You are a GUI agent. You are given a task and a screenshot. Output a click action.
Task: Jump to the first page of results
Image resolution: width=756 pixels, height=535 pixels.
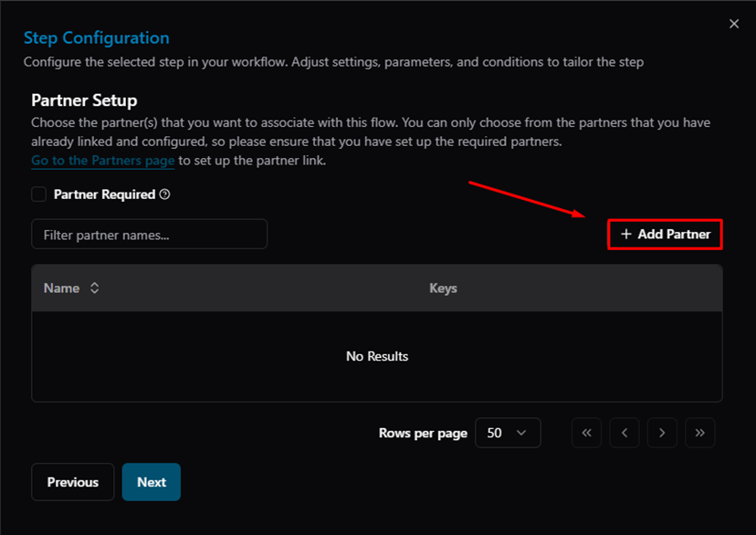(x=586, y=433)
